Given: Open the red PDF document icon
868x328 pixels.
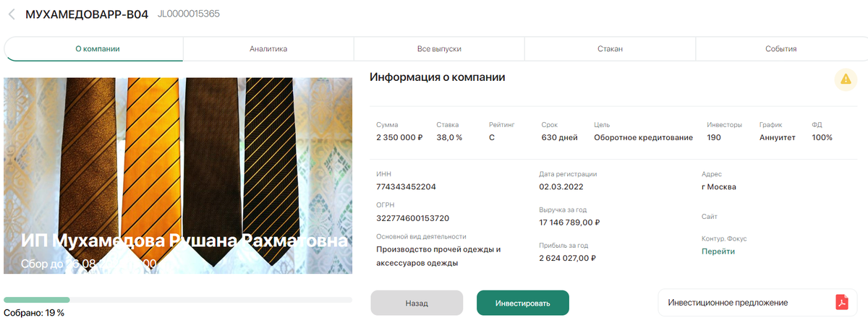Looking at the screenshot, I should 841,303.
